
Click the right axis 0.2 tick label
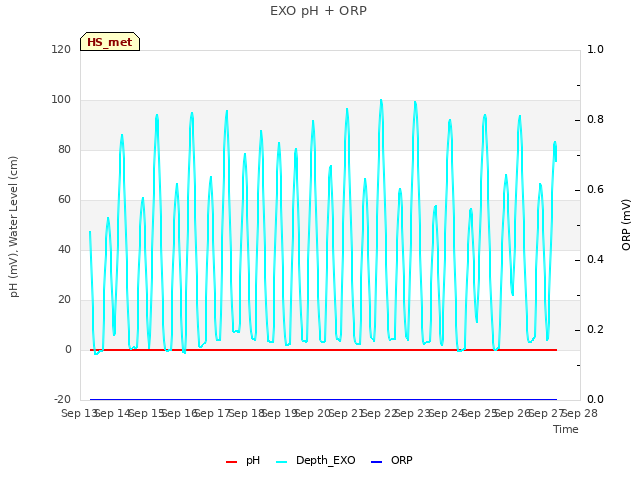coord(595,329)
